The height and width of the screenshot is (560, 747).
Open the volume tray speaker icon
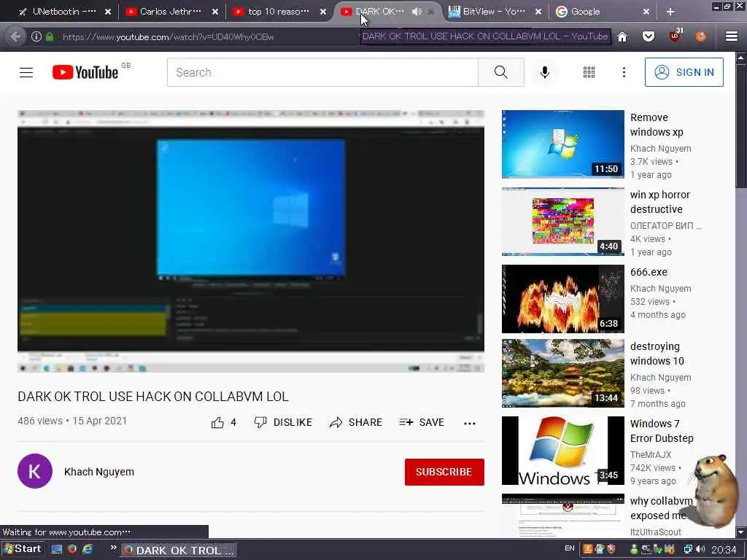(700, 550)
